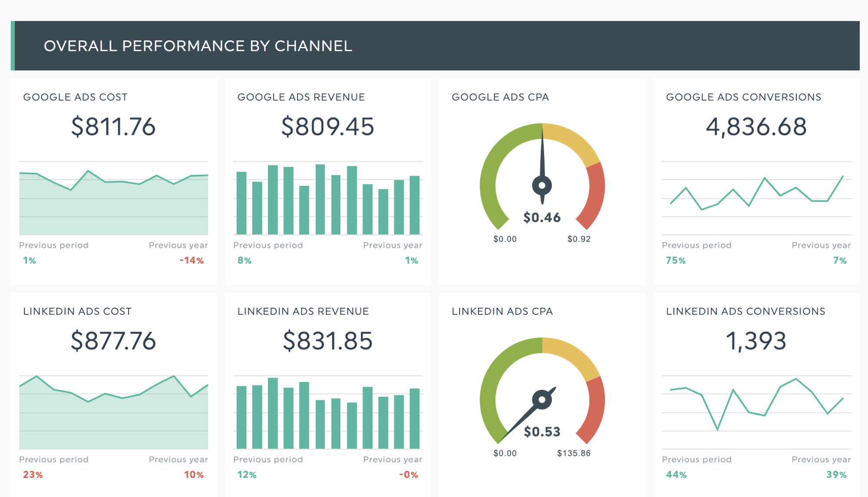The height and width of the screenshot is (497, 868).
Task: Click the $831.85 LinkedIn revenue value
Action: pos(328,341)
